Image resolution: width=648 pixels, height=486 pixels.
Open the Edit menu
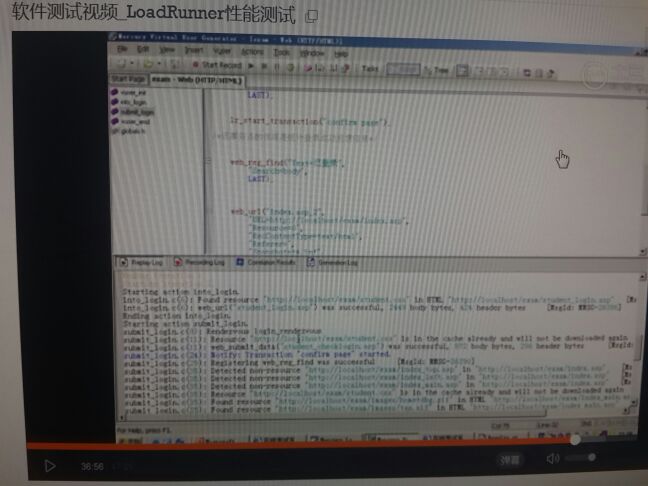(143, 50)
